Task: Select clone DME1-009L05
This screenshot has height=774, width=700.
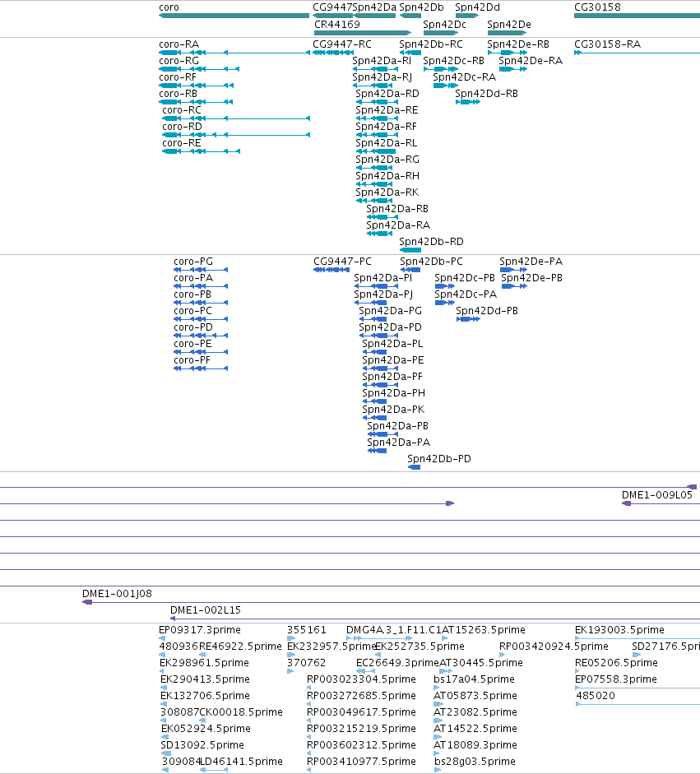Action: (x=661, y=503)
